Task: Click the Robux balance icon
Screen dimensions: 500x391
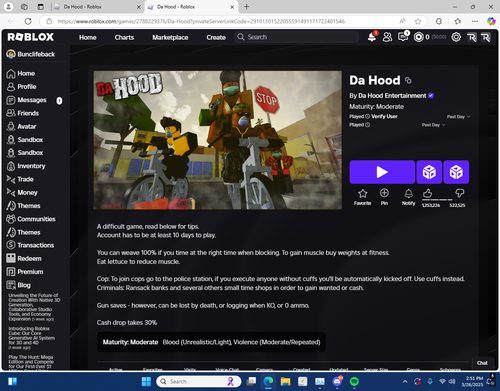Action: pos(418,37)
